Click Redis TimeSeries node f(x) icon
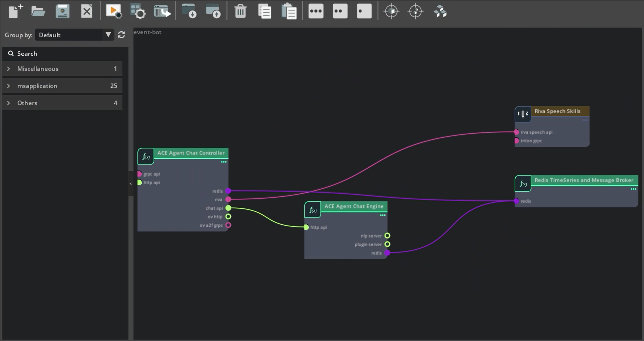 tap(523, 184)
